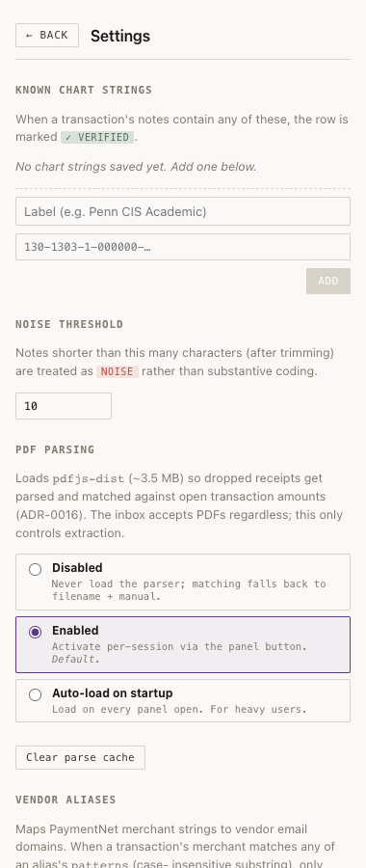Viewport: 366px width, 868px height.
Task: Click the green VERIFIED badge
Action: pos(97,137)
